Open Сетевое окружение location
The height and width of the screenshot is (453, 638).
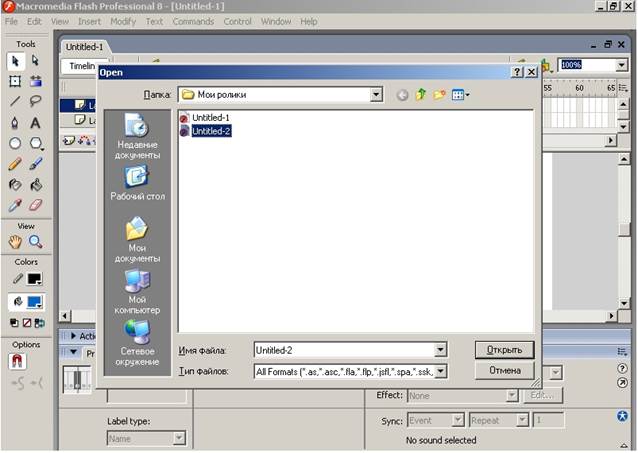point(137,343)
